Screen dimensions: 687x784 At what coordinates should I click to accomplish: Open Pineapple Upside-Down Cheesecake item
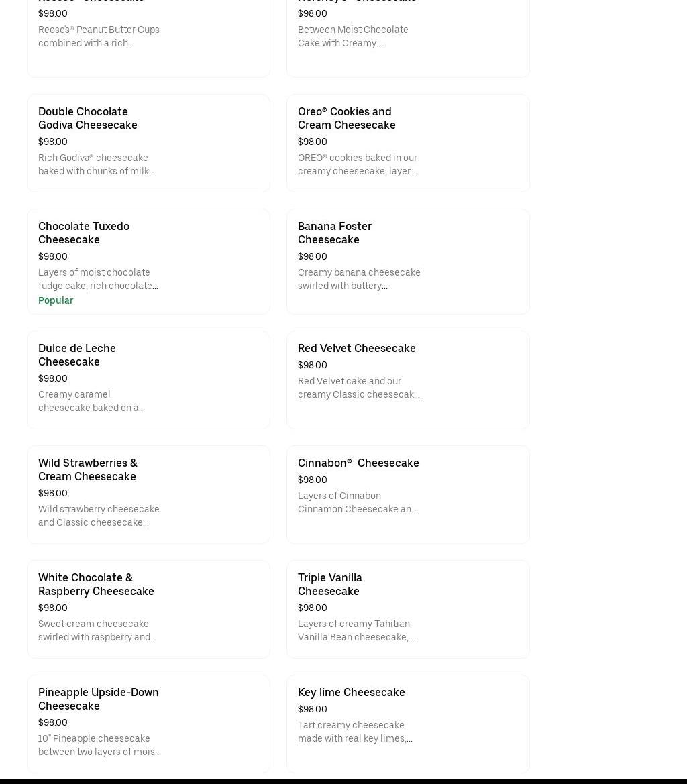tap(99, 699)
